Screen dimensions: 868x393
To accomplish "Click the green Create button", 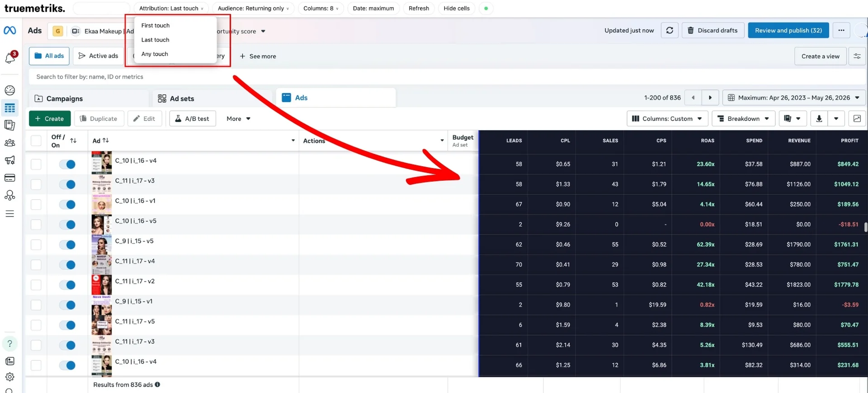I will [49, 118].
